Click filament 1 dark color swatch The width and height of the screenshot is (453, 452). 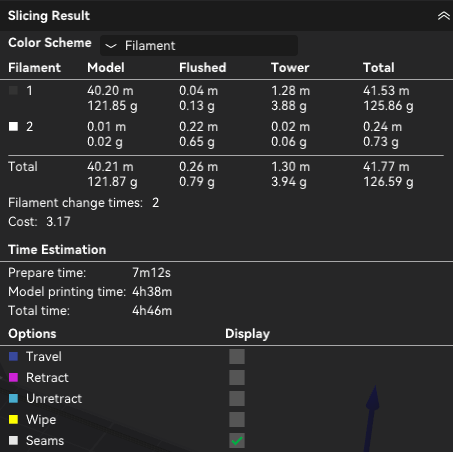13,91
